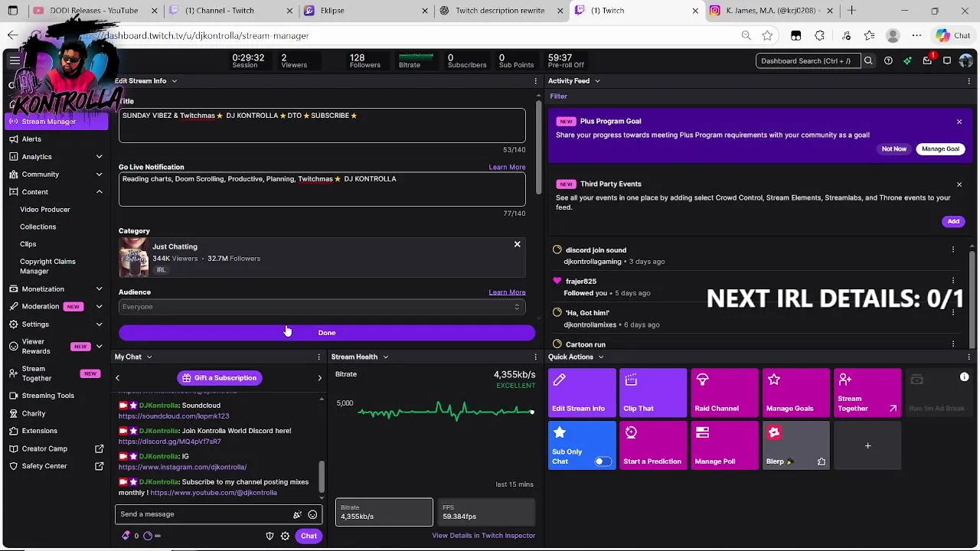Open Stream Health panel options (three dots)
This screenshot has width=980, height=551.
click(536, 357)
